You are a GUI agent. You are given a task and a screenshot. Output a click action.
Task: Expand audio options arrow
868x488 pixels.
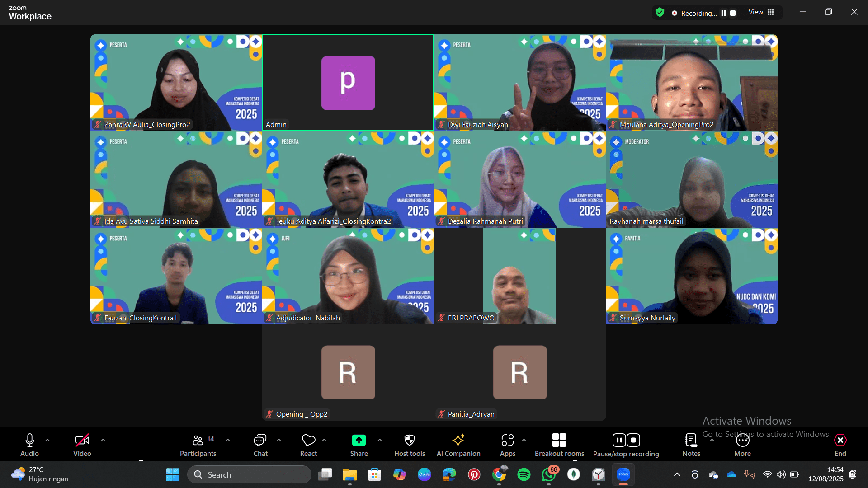[47, 440]
